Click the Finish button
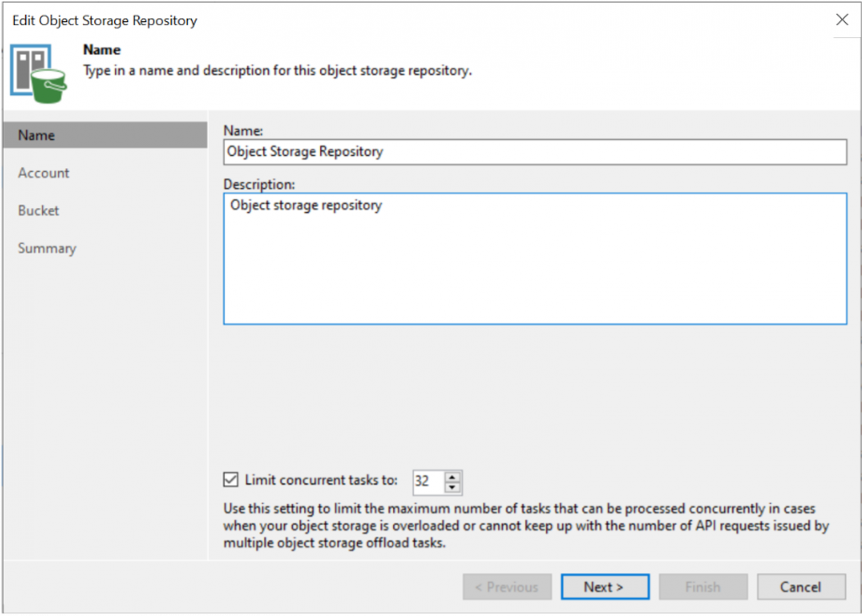 [x=702, y=586]
